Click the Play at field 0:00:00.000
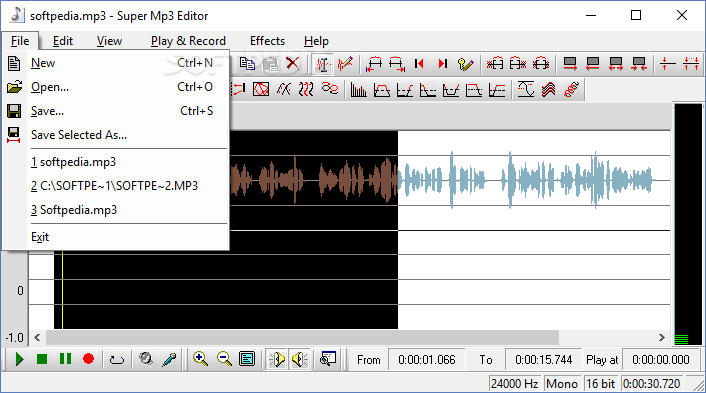 (661, 360)
